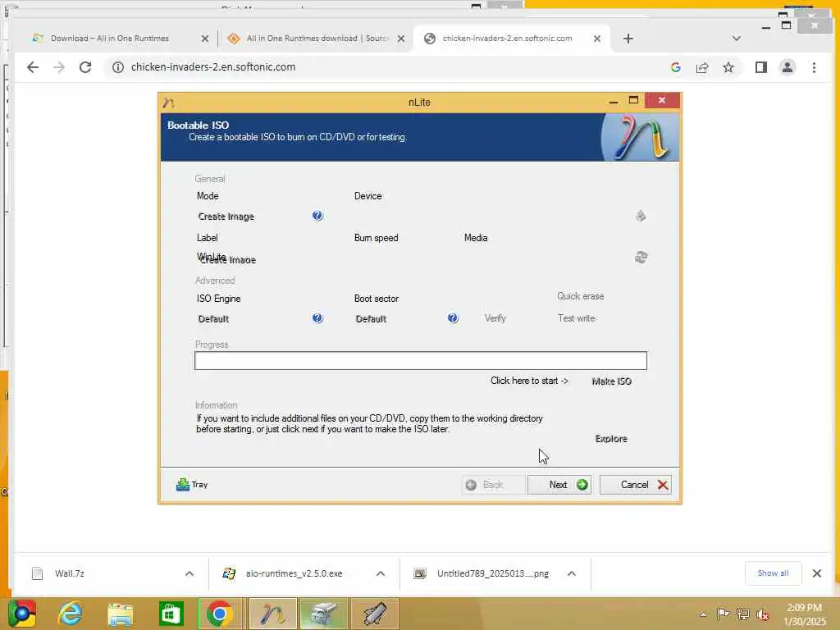The height and width of the screenshot is (630, 840).
Task: Open a new Chrome tab
Action: click(628, 39)
